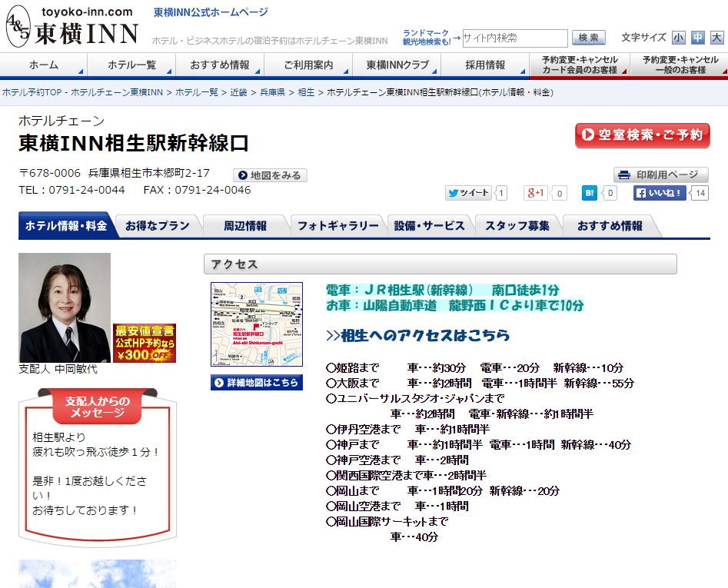Click the 空室検索・ご予約 reservation button

tap(642, 135)
